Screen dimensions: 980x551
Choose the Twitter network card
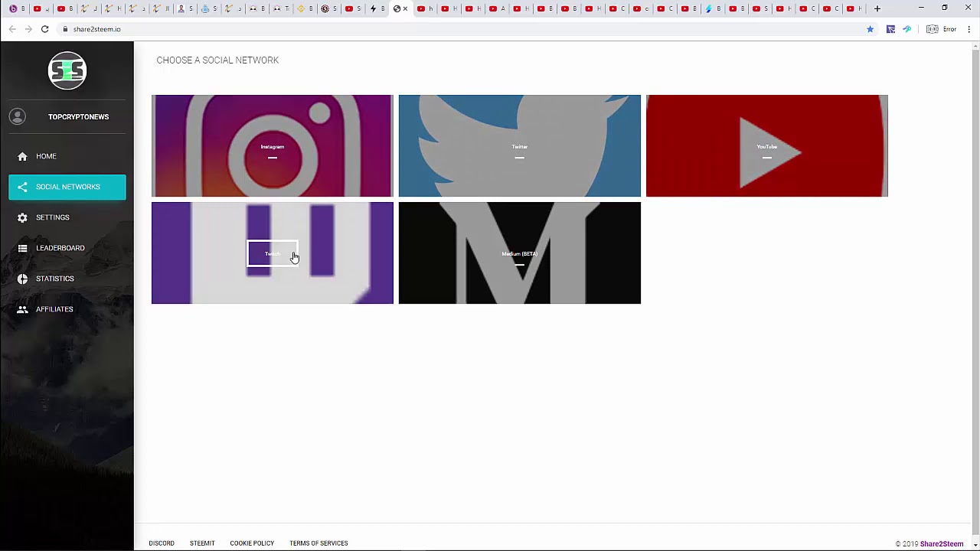(520, 145)
